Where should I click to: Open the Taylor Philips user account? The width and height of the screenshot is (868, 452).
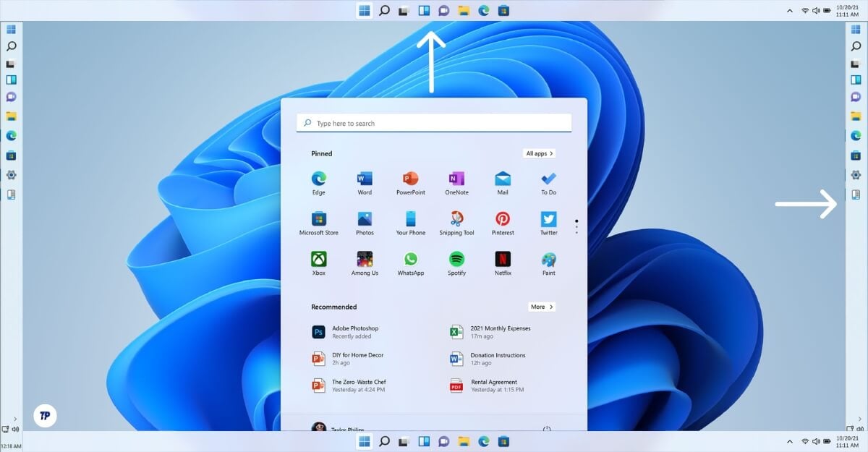point(337,428)
